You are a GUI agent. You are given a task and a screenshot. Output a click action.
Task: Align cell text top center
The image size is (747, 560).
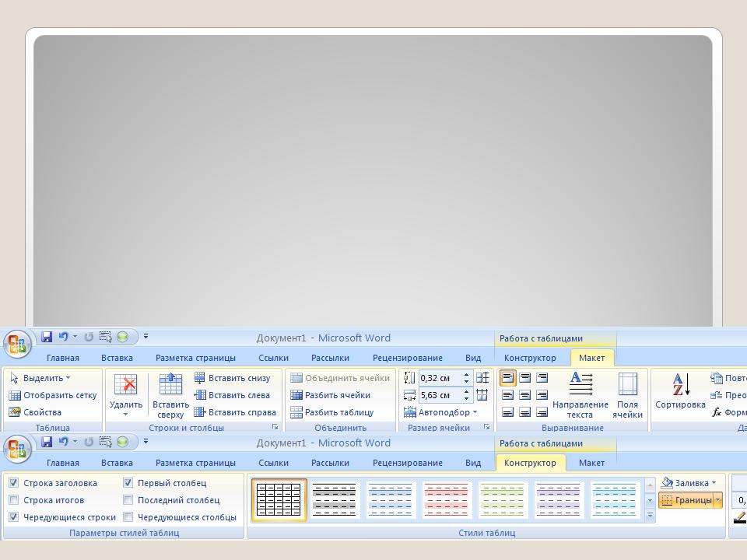click(x=524, y=378)
